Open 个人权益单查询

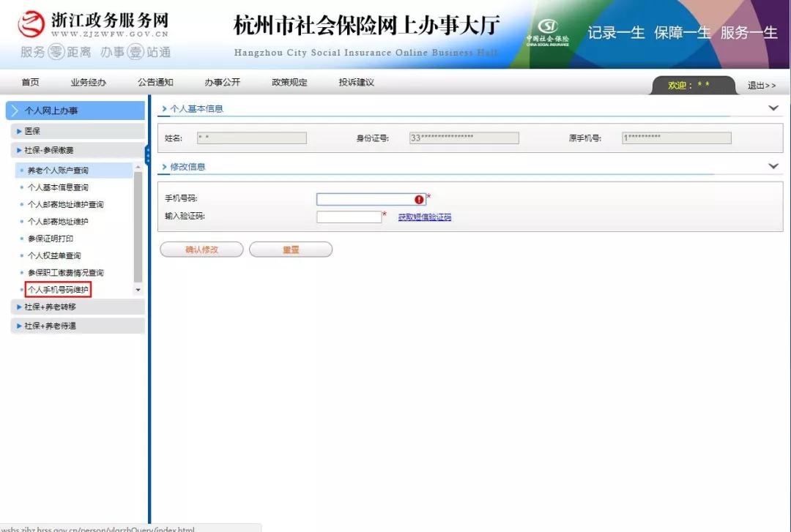[54, 255]
